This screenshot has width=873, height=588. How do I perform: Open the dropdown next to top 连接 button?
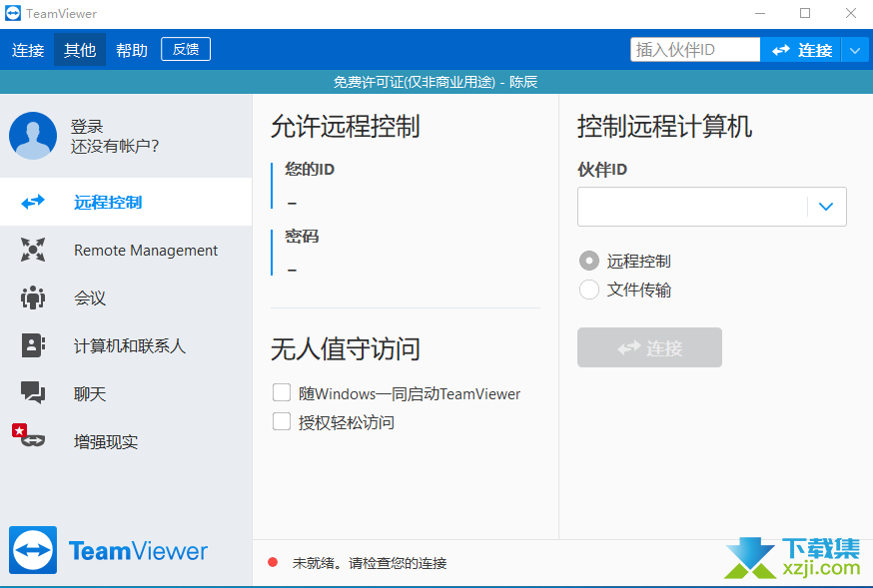tap(855, 50)
